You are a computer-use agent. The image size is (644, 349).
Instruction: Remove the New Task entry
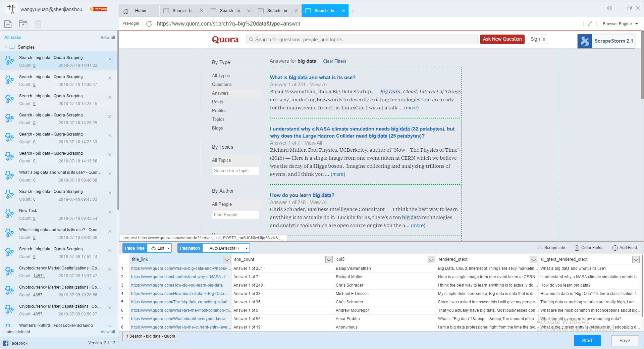(110, 212)
